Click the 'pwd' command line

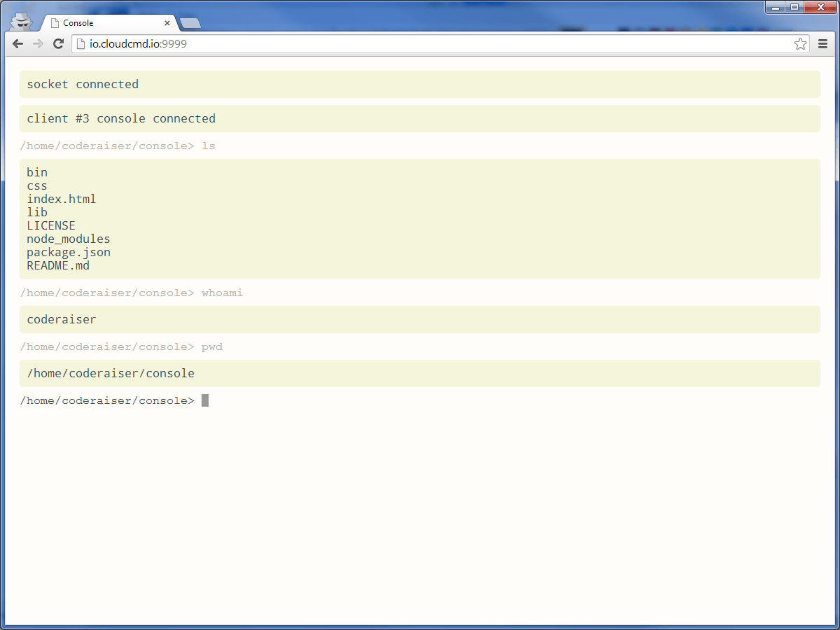coord(121,346)
